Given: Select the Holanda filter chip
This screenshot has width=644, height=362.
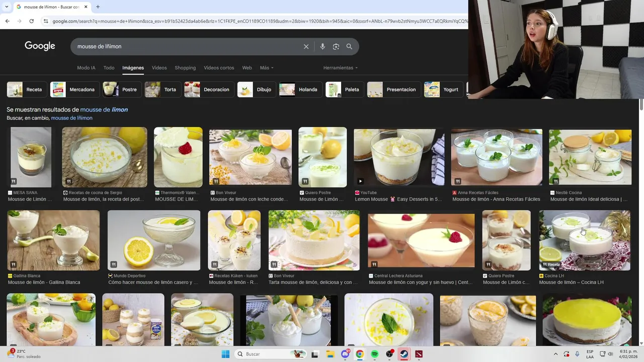Looking at the screenshot, I should click(301, 89).
